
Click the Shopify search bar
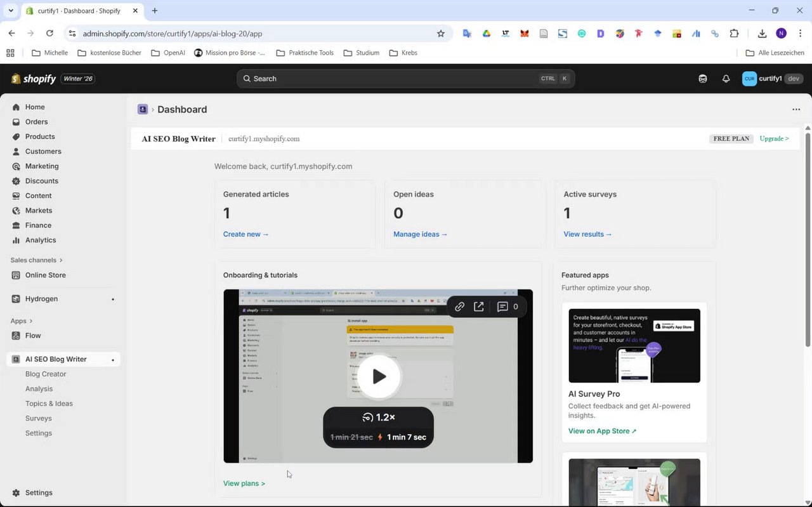coord(406,79)
